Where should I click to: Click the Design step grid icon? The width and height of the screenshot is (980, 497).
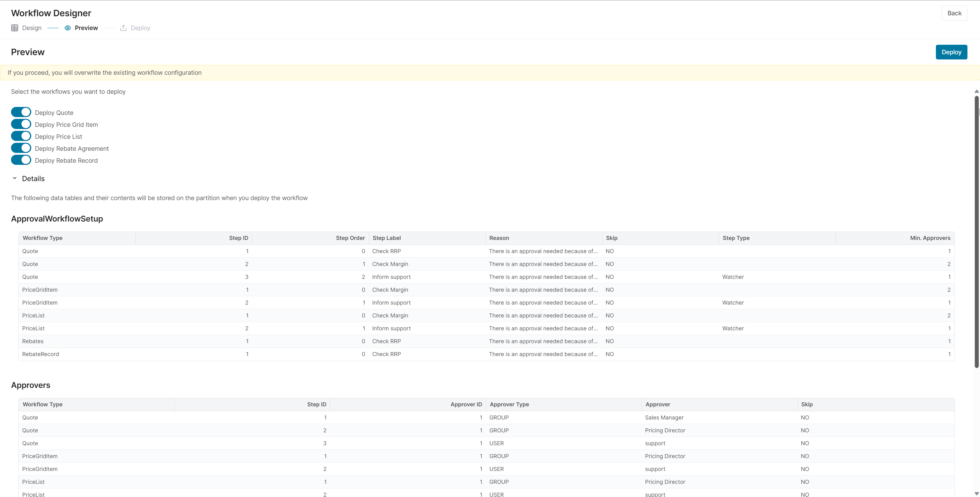pos(14,28)
